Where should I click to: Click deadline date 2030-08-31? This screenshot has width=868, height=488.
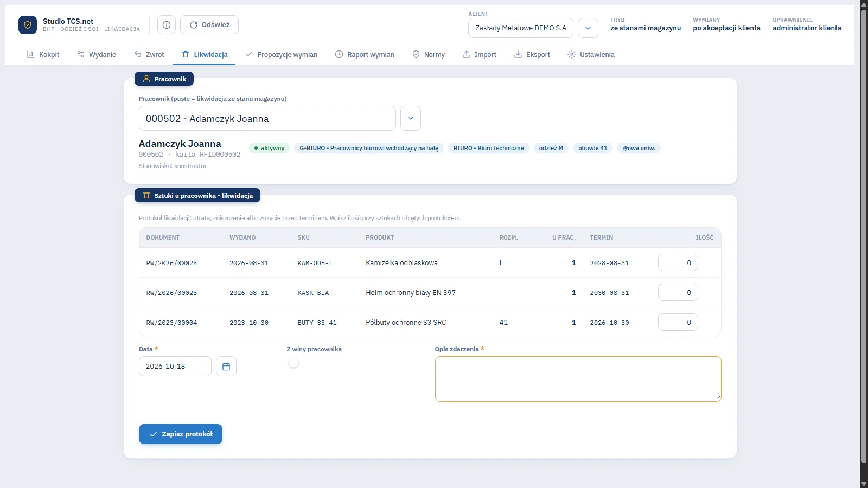[610, 293]
